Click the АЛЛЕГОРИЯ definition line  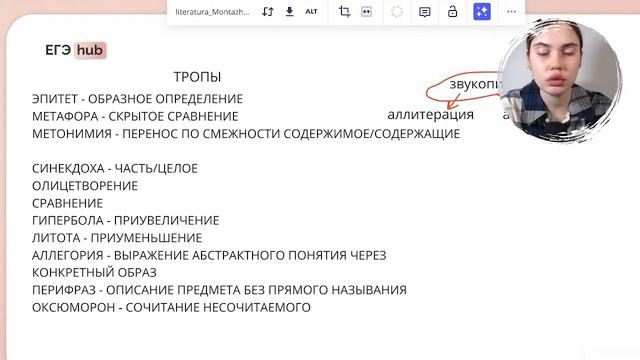click(209, 256)
